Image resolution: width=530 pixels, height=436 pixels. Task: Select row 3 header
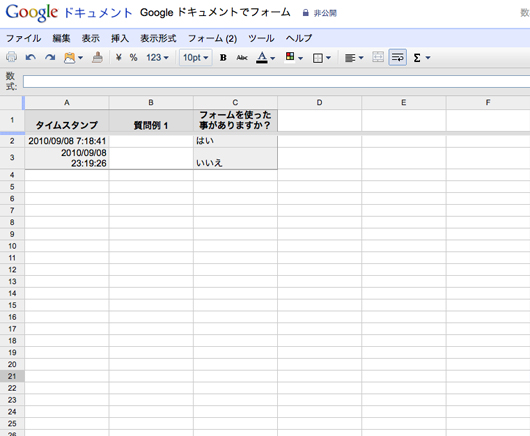[x=12, y=158]
